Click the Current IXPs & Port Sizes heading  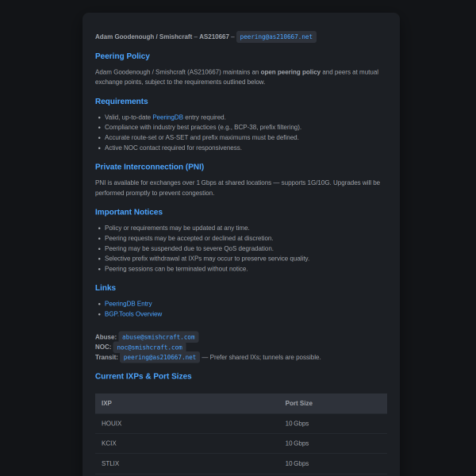144,376
